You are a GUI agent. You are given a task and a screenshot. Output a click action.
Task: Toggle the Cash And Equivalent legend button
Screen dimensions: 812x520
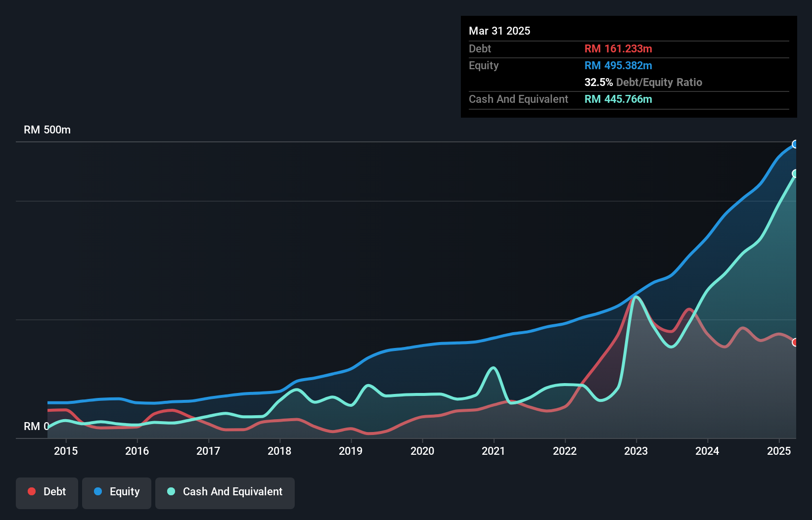[225, 493]
